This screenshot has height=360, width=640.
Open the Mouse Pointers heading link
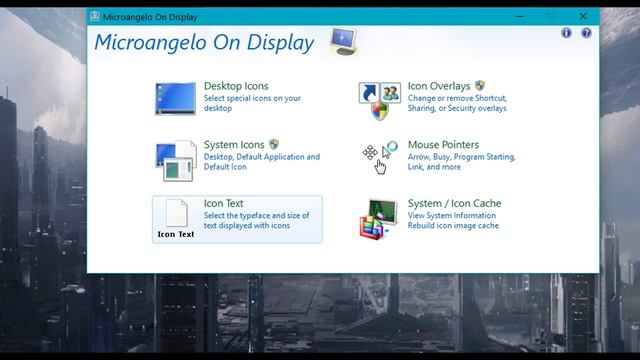click(443, 145)
